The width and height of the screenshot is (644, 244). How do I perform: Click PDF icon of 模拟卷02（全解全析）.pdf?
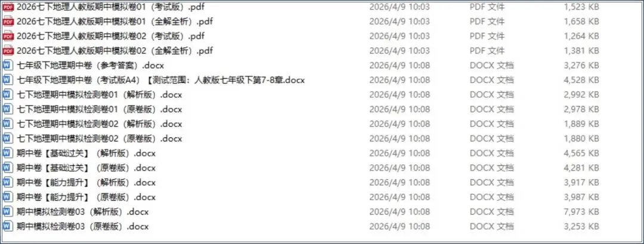8,51
